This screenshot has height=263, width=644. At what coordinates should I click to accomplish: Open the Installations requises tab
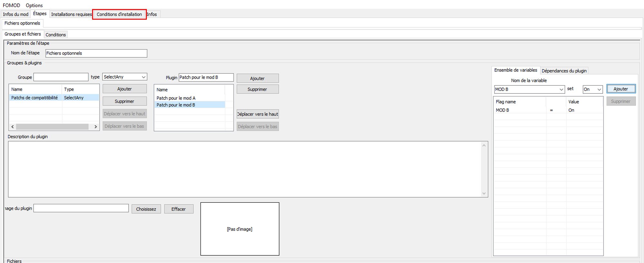(71, 15)
